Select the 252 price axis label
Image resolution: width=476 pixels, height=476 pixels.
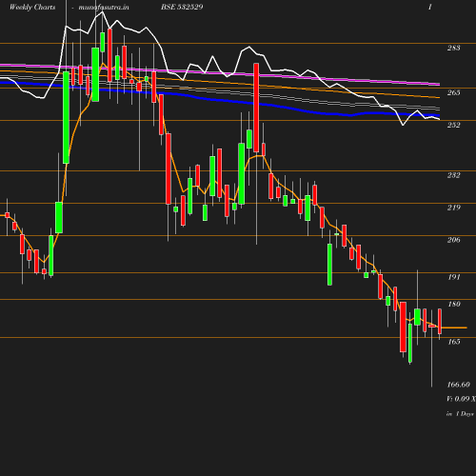(x=453, y=125)
